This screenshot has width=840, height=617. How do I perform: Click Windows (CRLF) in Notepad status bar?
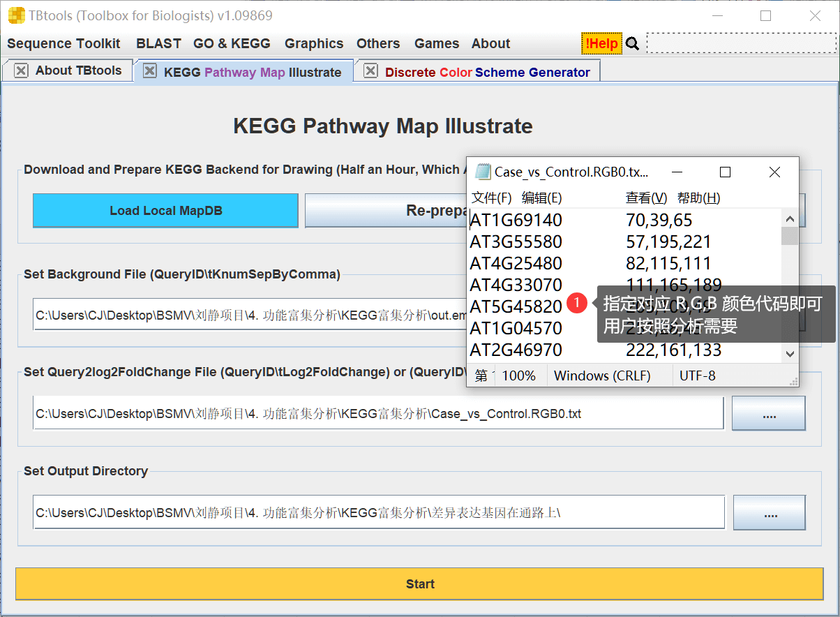(602, 376)
